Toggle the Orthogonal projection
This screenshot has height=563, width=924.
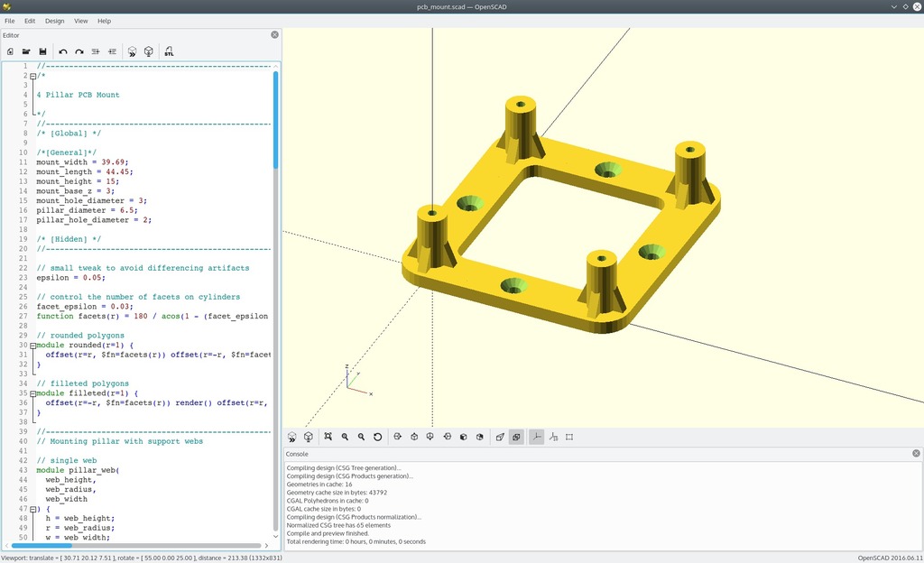(516, 437)
